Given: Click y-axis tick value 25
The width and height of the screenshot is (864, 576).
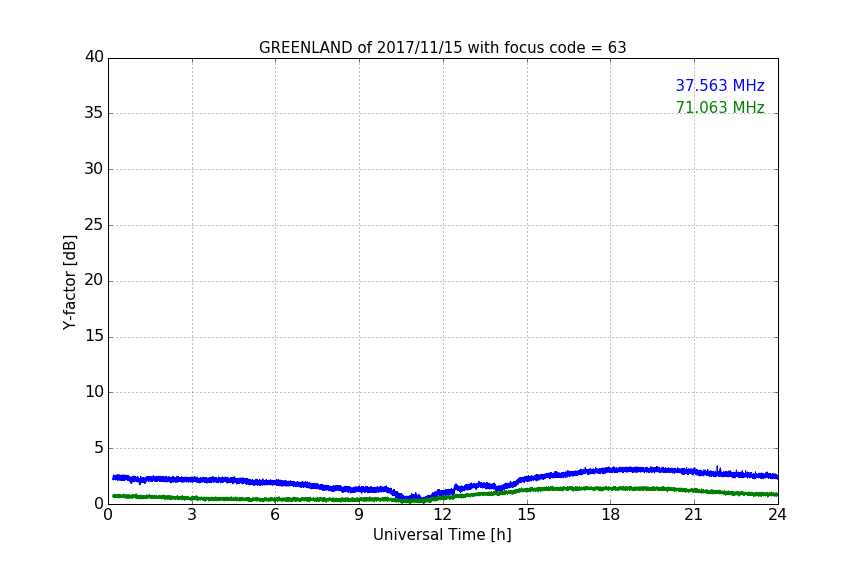Looking at the screenshot, I should pyautogui.click(x=94, y=224).
